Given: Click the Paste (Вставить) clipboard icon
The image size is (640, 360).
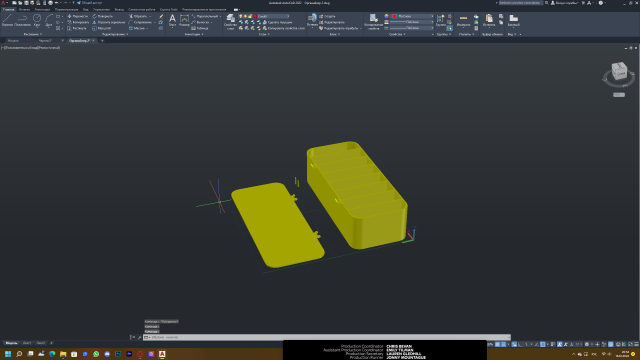Looking at the screenshot, I should (489, 20).
